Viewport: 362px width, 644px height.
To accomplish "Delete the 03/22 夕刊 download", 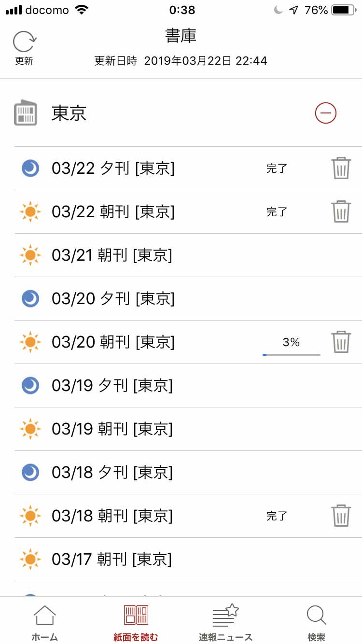I will click(341, 168).
